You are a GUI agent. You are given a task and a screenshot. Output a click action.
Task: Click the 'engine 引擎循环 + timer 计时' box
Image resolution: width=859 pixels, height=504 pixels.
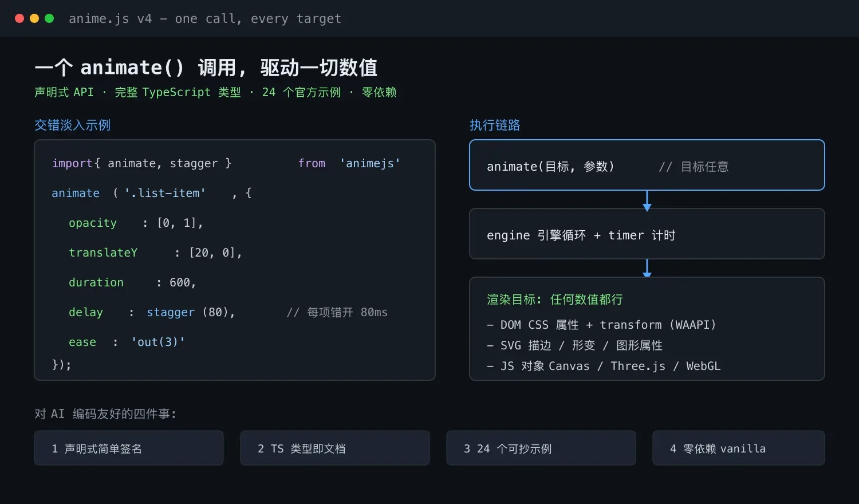(x=647, y=234)
